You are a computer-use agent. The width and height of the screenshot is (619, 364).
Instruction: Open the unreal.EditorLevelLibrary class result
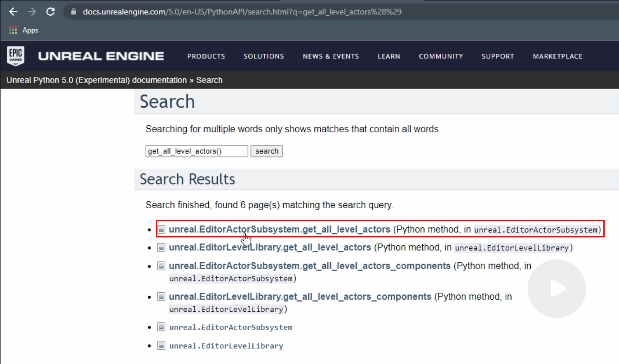tap(226, 346)
